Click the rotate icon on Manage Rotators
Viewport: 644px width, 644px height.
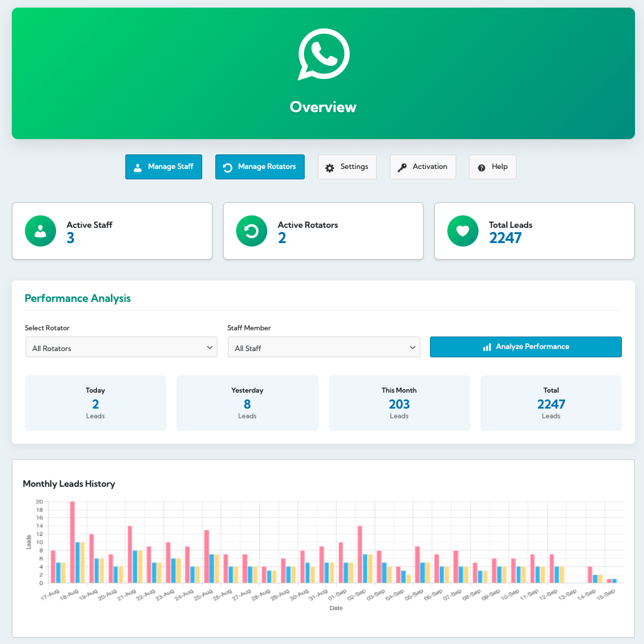tap(228, 168)
